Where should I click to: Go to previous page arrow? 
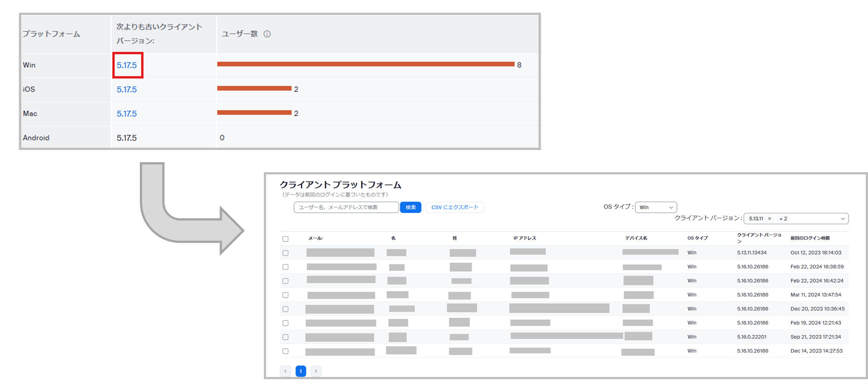(286, 371)
